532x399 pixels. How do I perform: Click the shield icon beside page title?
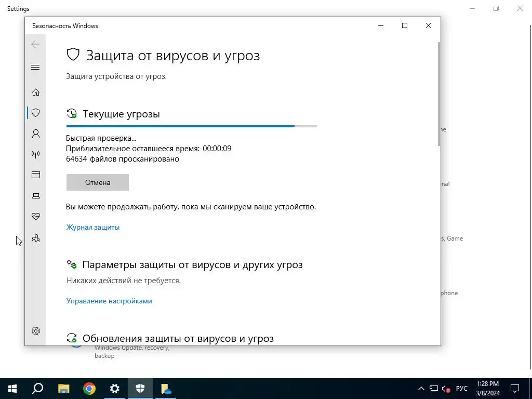pos(73,54)
